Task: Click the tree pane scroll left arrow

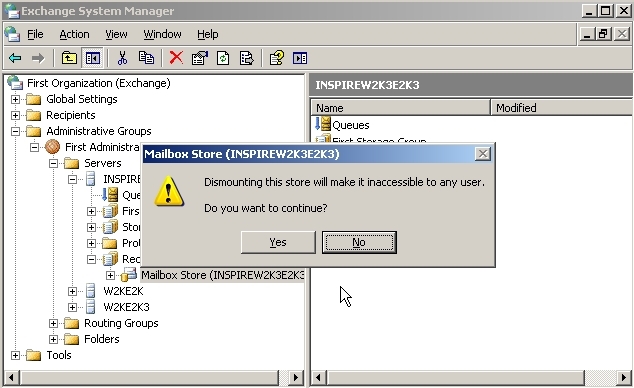Action: click(11, 377)
